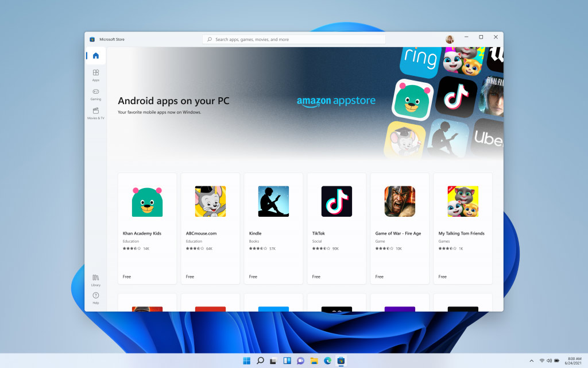The image size is (588, 368).
Task: Click the Kindle tile in the banner
Action: click(x=448, y=137)
